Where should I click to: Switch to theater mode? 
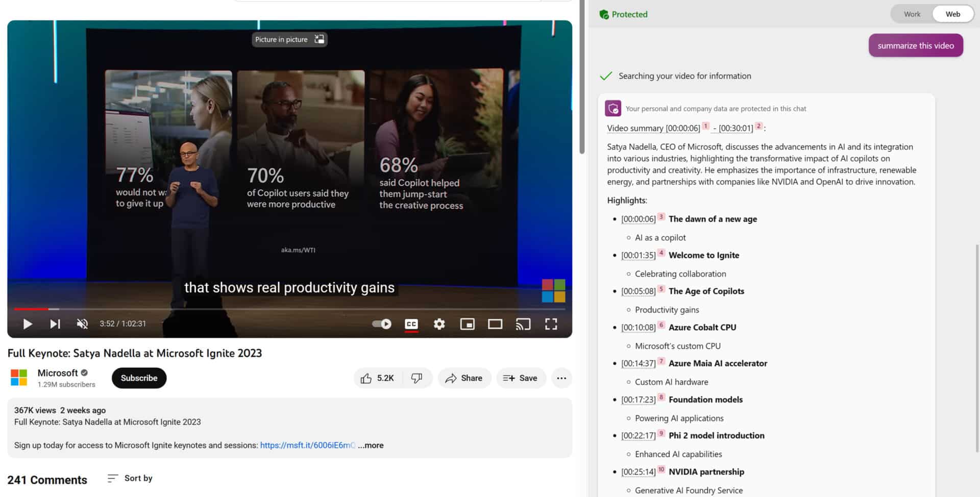[495, 324]
